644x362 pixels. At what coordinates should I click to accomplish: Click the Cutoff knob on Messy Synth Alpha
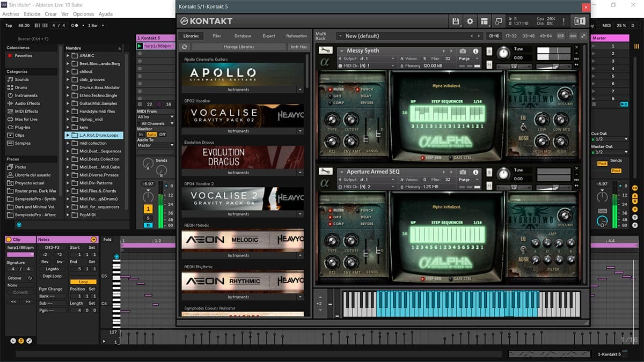pos(350,119)
